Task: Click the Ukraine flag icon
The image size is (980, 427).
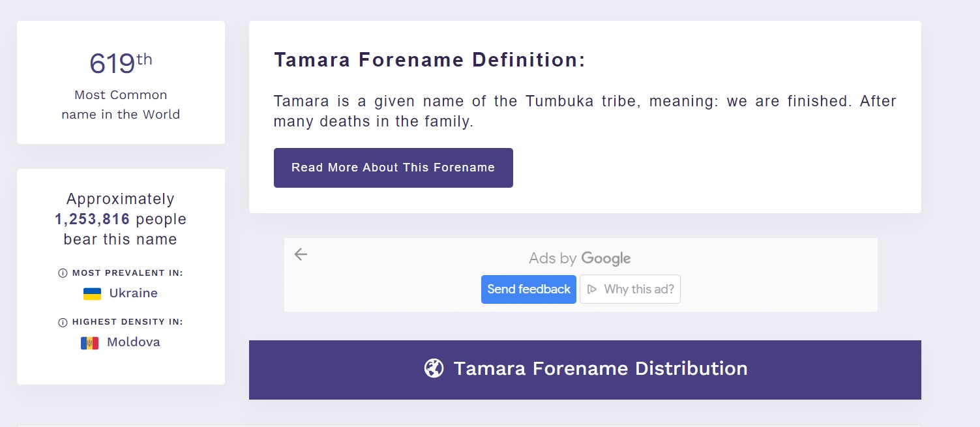Action: click(92, 294)
